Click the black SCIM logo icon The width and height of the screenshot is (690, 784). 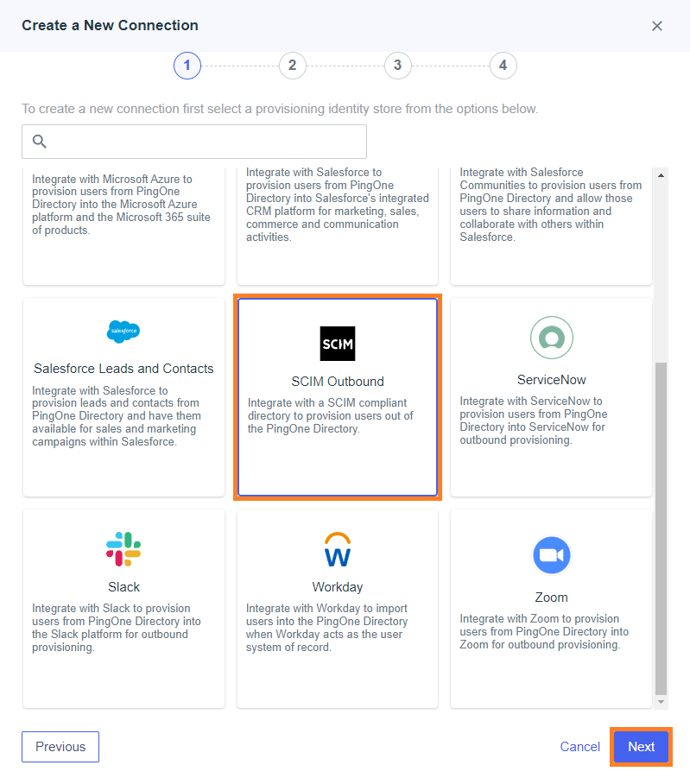click(x=338, y=344)
